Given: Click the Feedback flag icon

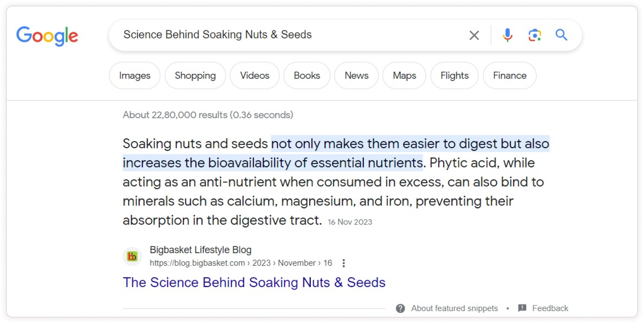Looking at the screenshot, I should 522,308.
